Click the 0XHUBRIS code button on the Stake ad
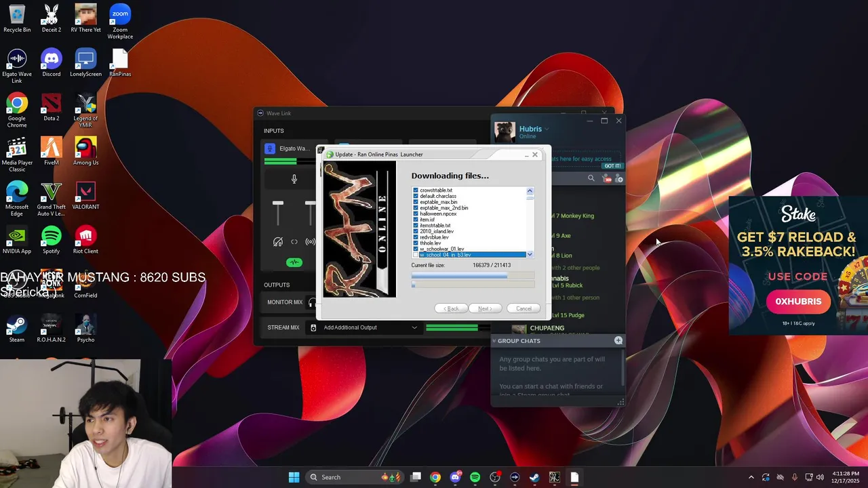 click(x=798, y=302)
